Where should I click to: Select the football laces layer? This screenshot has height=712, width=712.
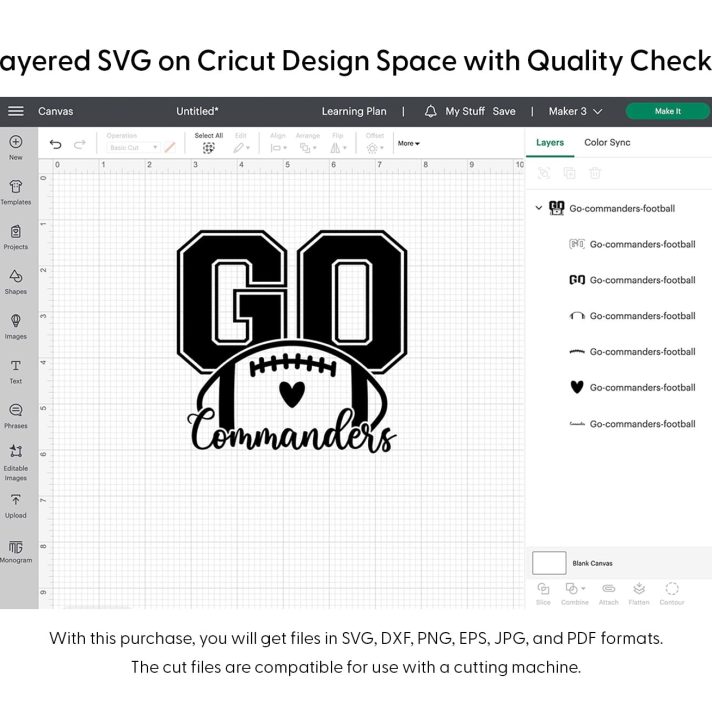(x=632, y=352)
